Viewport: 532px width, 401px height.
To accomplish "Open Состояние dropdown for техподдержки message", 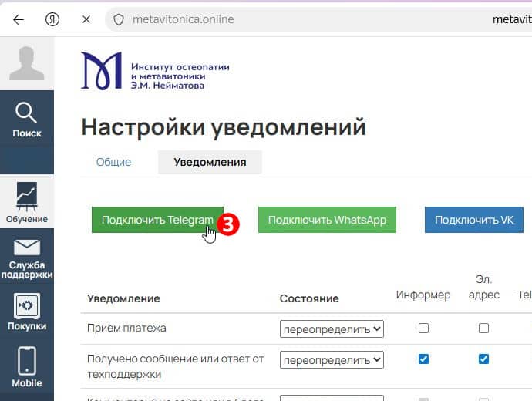I will tap(332, 360).
